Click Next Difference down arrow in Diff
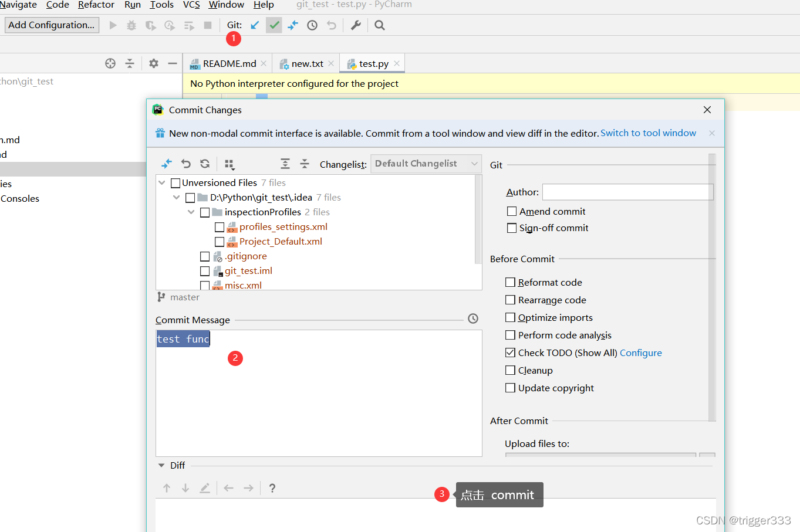 point(185,488)
